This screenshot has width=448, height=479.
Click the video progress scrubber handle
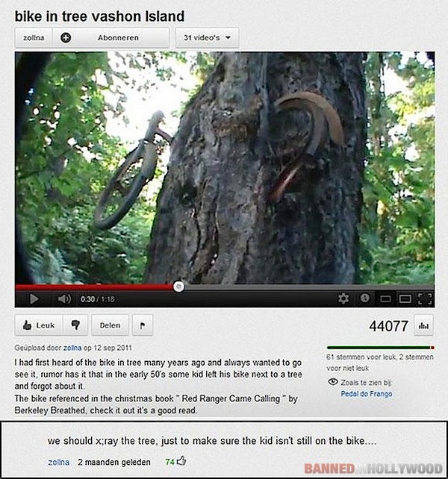(x=178, y=287)
